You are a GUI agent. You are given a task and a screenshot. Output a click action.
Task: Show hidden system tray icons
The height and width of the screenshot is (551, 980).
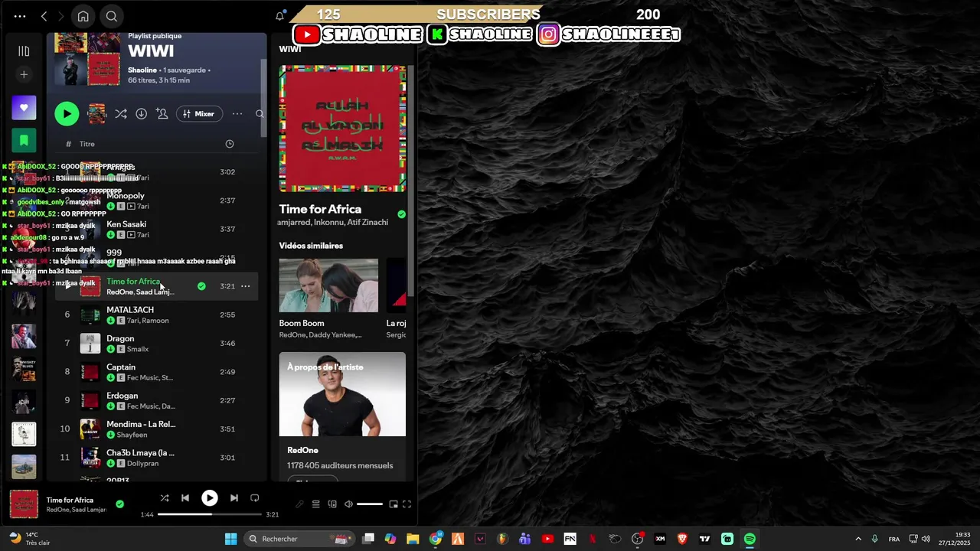tap(857, 539)
